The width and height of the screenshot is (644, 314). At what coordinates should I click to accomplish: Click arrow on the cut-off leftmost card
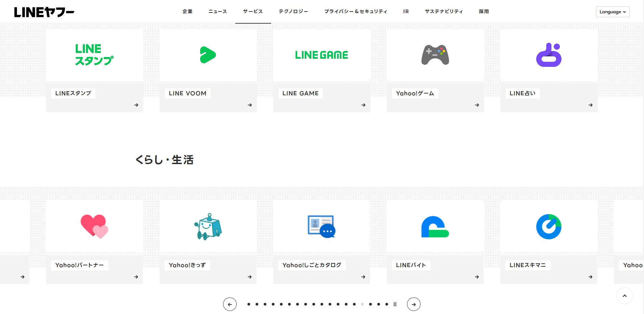[x=23, y=277]
